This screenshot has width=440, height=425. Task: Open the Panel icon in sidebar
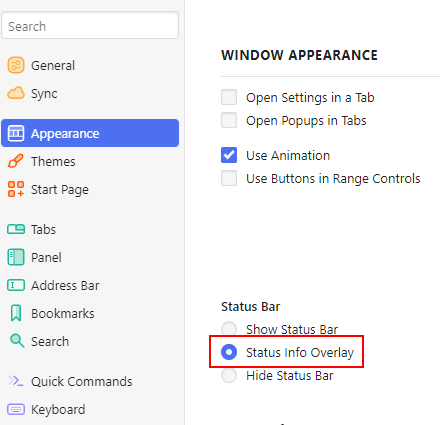tap(16, 257)
